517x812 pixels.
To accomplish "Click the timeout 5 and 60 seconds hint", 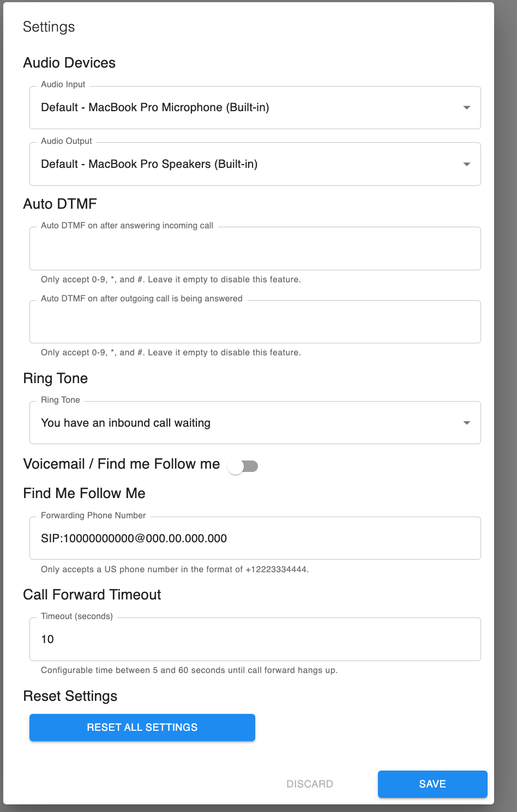I will point(189,670).
